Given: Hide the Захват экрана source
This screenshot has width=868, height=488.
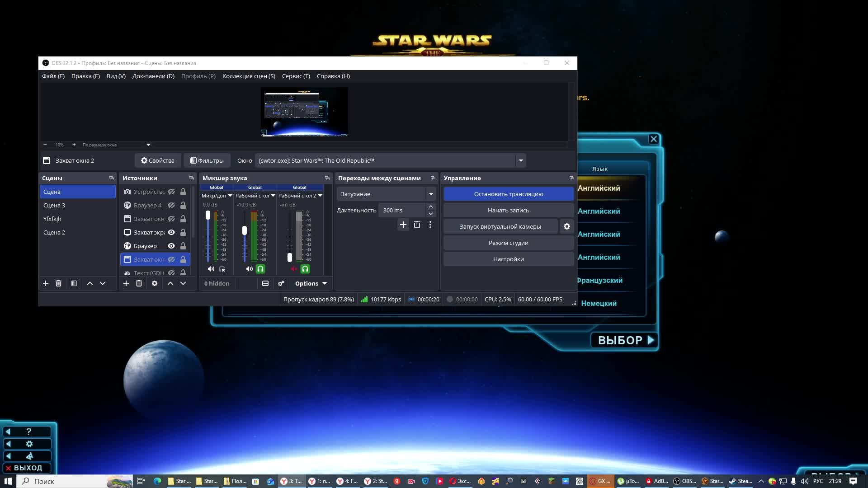Looking at the screenshot, I should click(171, 232).
